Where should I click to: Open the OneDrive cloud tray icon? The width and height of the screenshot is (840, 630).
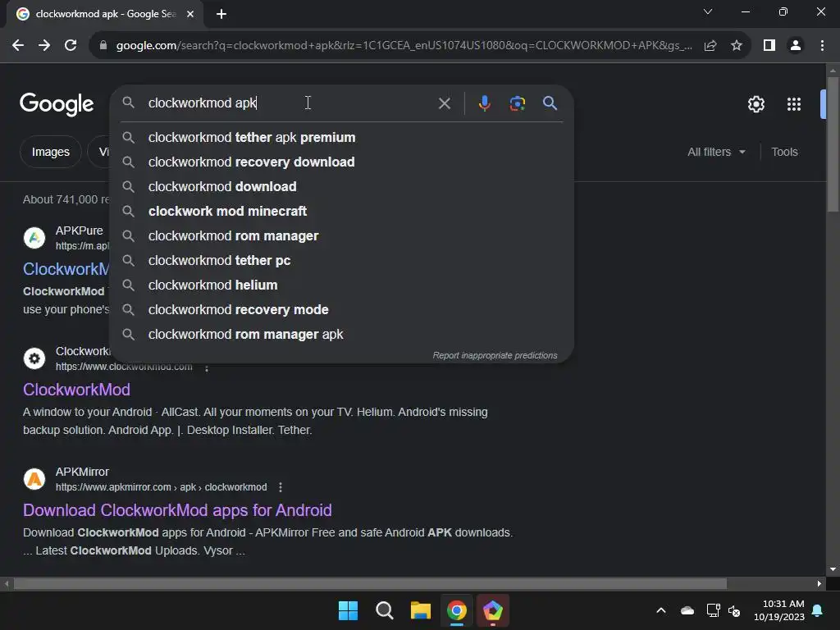pos(687,610)
